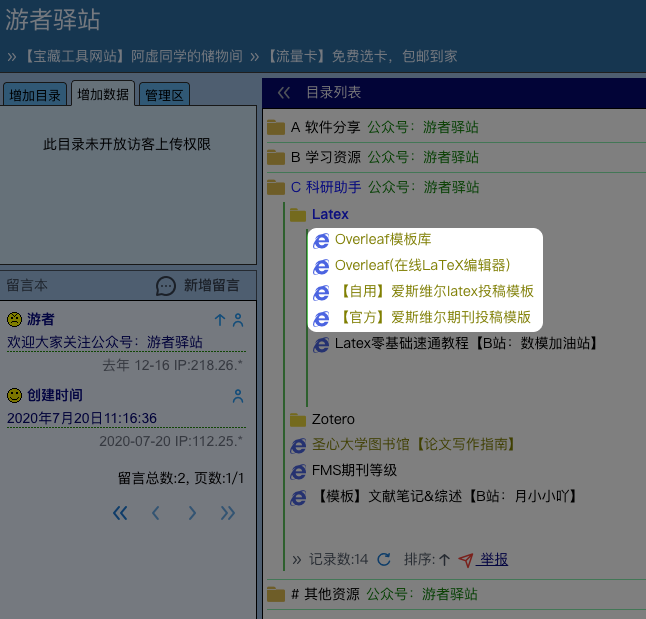Click the refresh icon next to 记录数:14
Image resolution: width=646 pixels, height=619 pixels.
(384, 560)
